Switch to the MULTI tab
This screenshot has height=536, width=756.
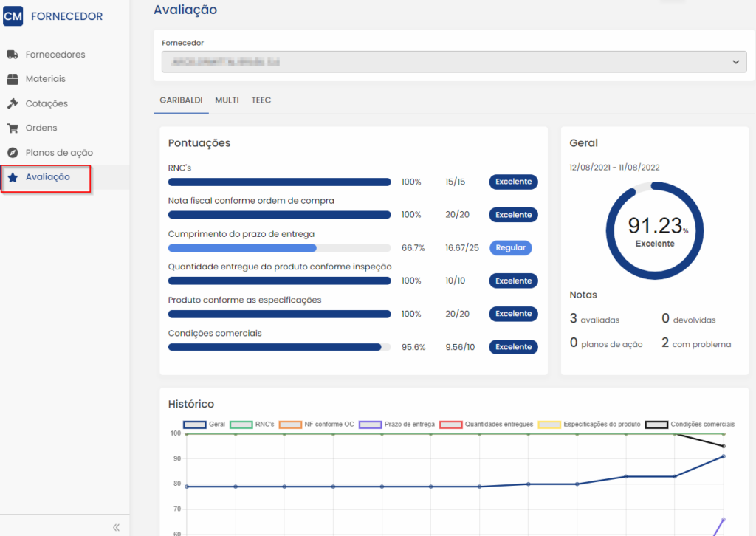[x=227, y=100]
